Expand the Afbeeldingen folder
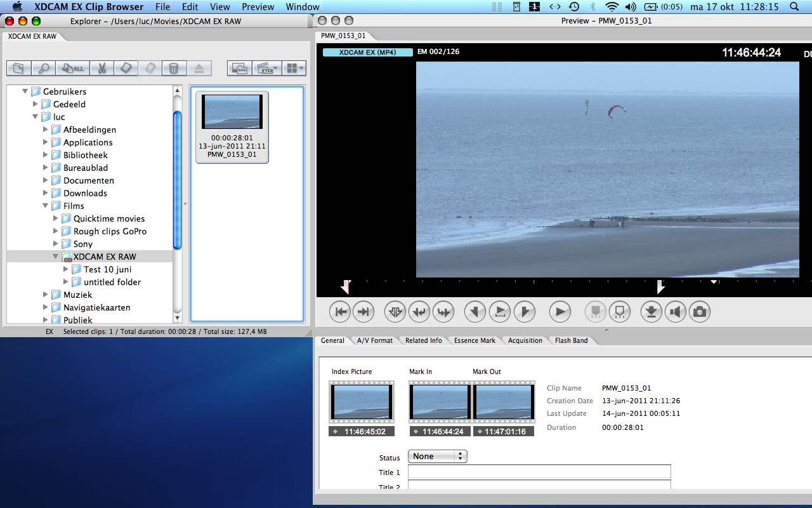The image size is (812, 508). tap(46, 130)
